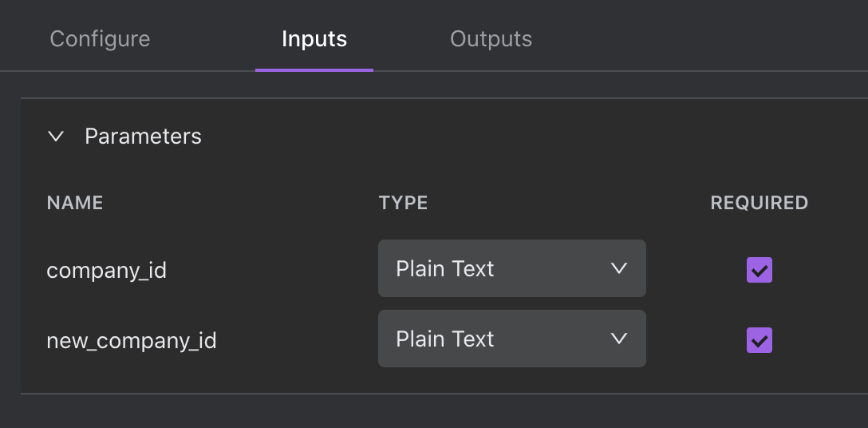Click the new_company_id parameter name
The image size is (868, 428).
point(132,341)
